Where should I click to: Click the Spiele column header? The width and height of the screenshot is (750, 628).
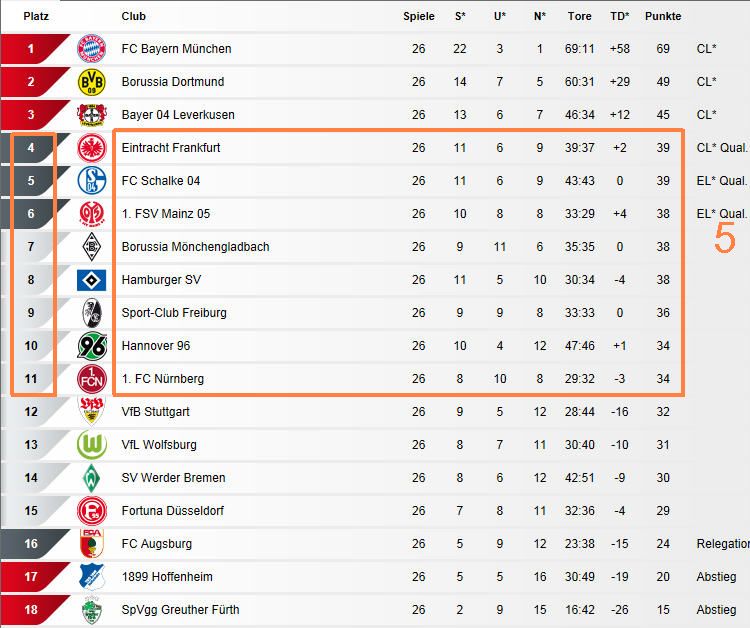coord(419,16)
